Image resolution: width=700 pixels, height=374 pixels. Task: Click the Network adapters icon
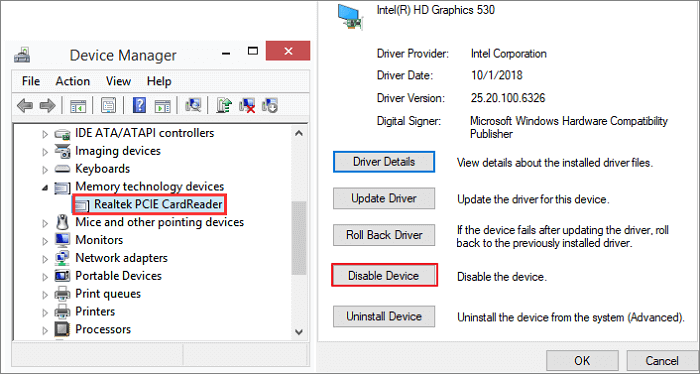pyautogui.click(x=62, y=258)
